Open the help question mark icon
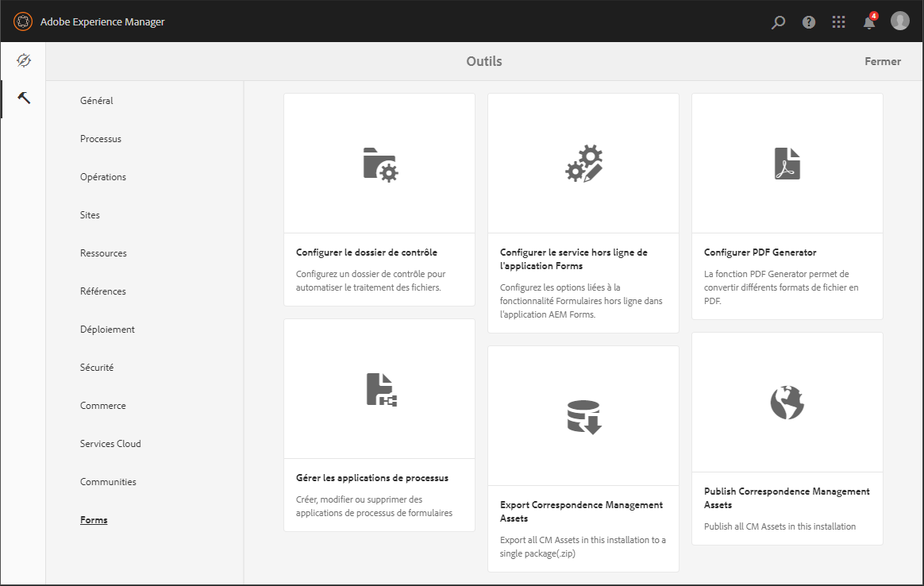The image size is (924, 586). coord(808,22)
